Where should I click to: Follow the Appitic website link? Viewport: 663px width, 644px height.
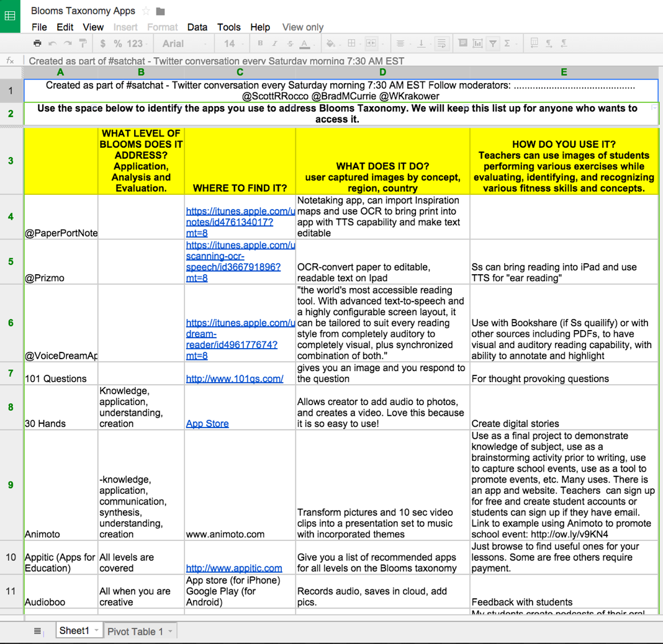click(234, 568)
